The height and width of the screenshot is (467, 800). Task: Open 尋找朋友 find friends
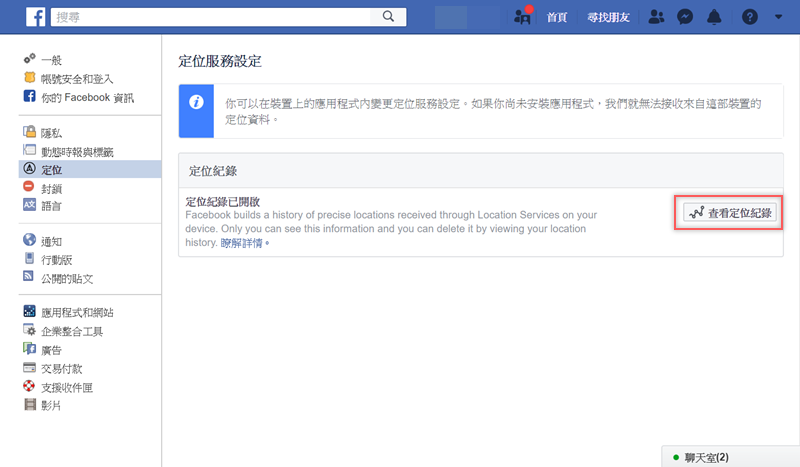[608, 17]
